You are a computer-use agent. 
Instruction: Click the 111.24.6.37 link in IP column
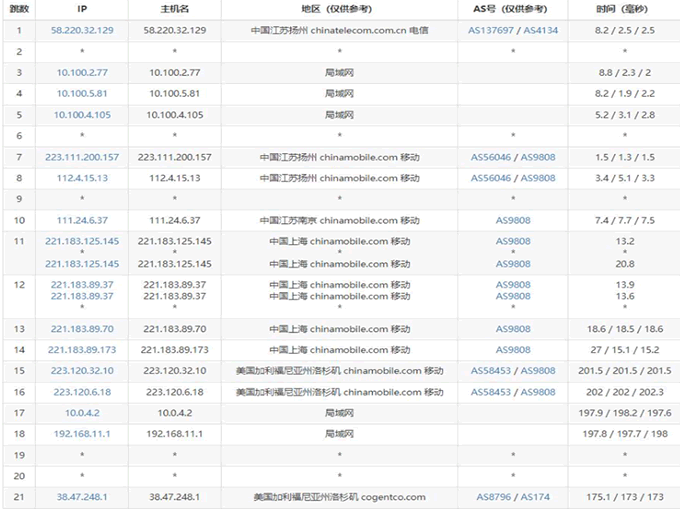coord(82,220)
